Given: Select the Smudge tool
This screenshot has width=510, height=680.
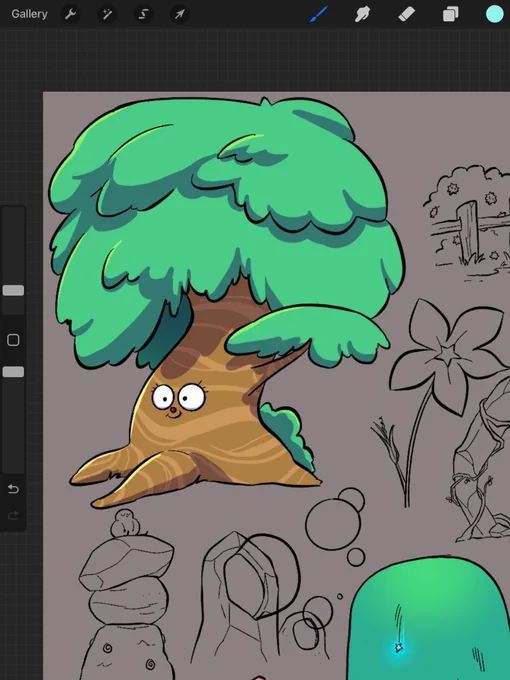Looking at the screenshot, I should tap(363, 14).
